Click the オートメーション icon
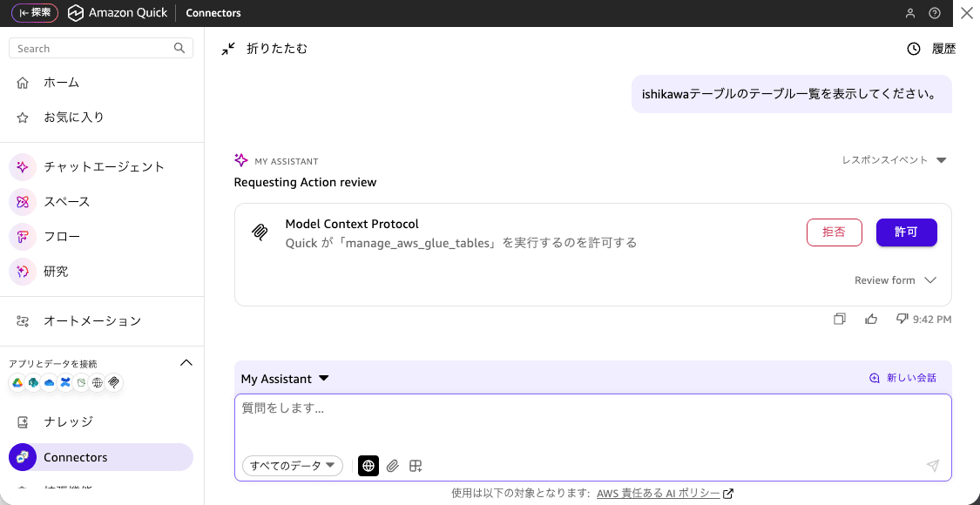 click(x=23, y=321)
